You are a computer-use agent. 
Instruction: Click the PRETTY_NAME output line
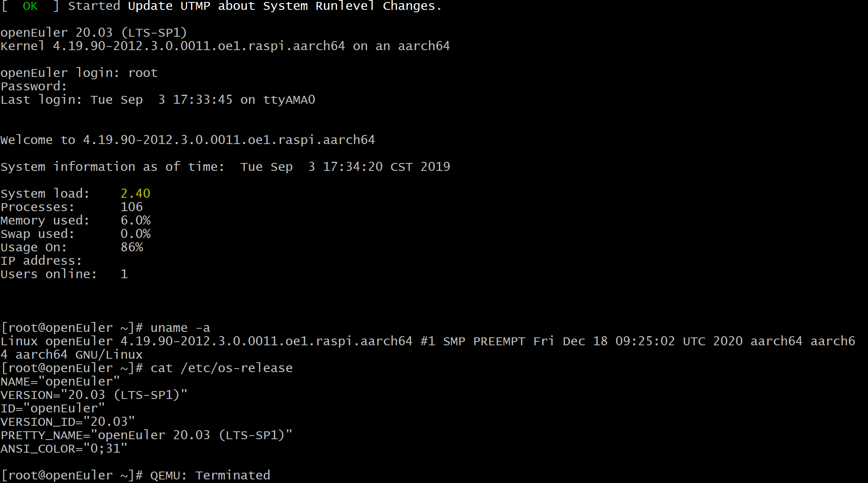(x=146, y=435)
